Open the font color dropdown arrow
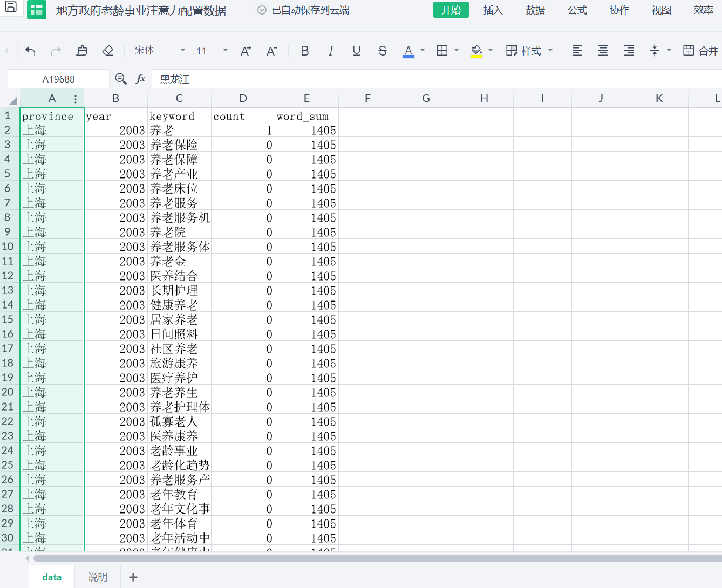 pyautogui.click(x=423, y=51)
